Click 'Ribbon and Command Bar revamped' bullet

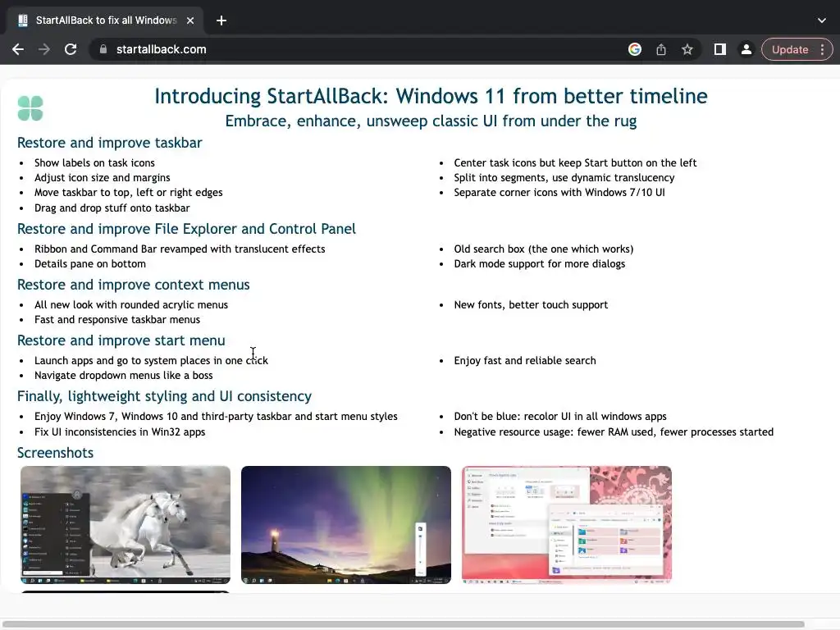pyautogui.click(x=180, y=249)
